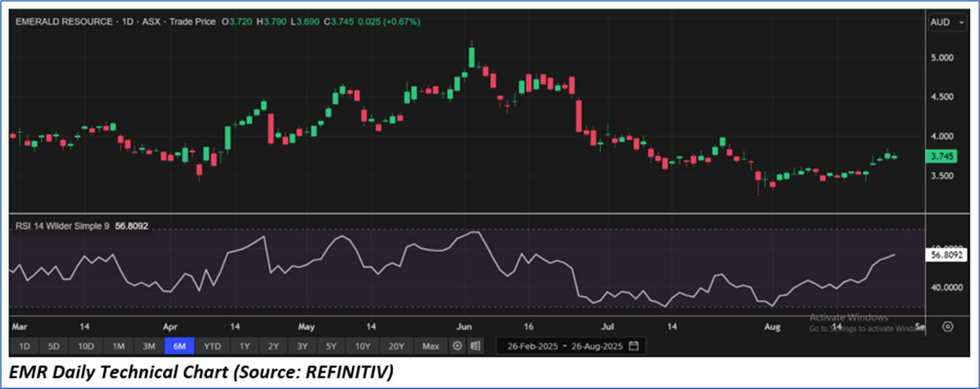Open range settings gear icon
Image resolution: width=980 pixels, height=389 pixels.
coord(458,346)
